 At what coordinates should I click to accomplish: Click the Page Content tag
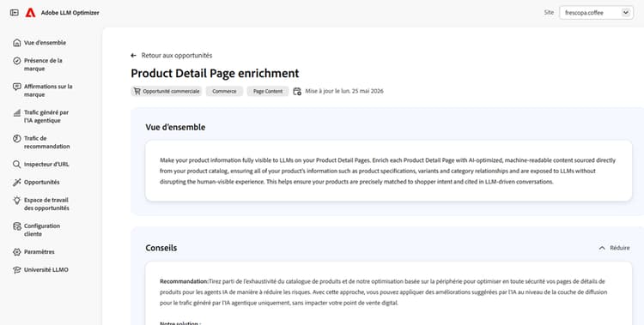[x=268, y=91]
